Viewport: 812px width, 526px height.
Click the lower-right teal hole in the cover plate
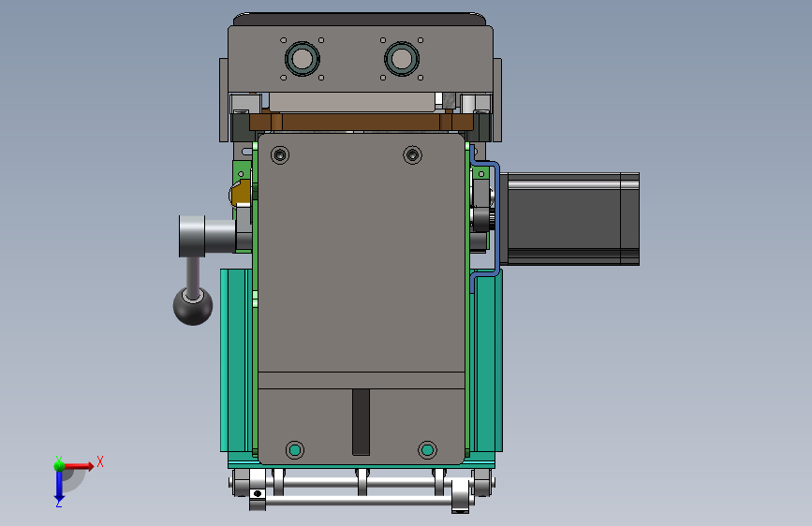click(x=427, y=450)
